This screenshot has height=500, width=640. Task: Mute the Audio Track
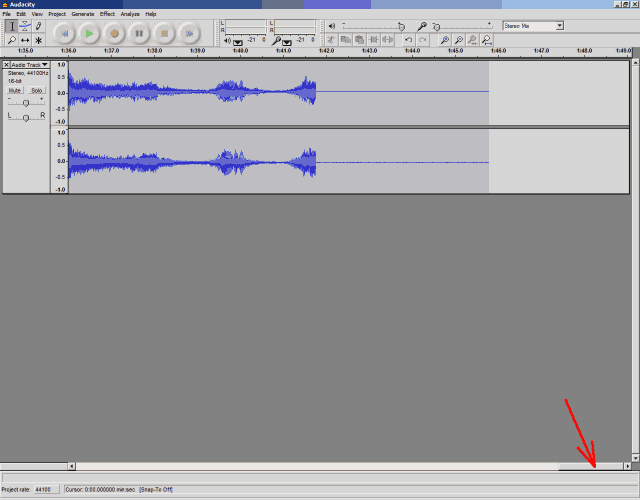(15, 90)
